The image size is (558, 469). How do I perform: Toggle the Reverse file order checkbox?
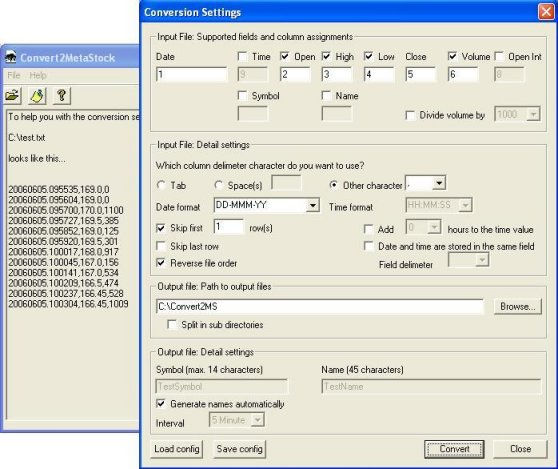(x=161, y=263)
